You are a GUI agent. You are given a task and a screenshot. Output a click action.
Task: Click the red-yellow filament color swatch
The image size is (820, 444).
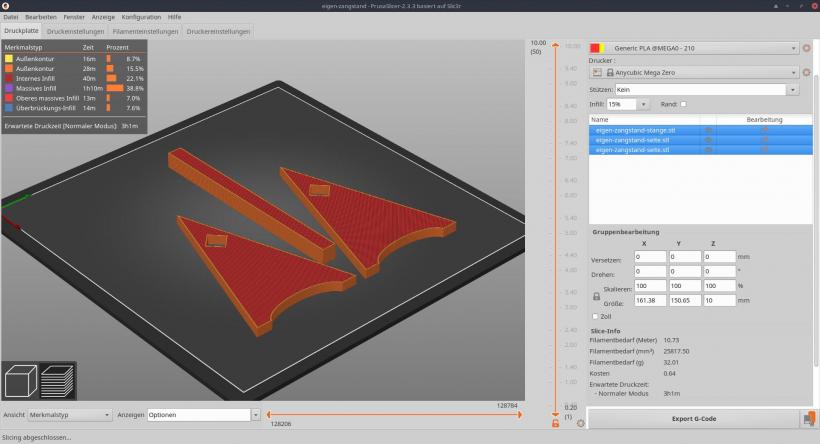pyautogui.click(x=597, y=48)
